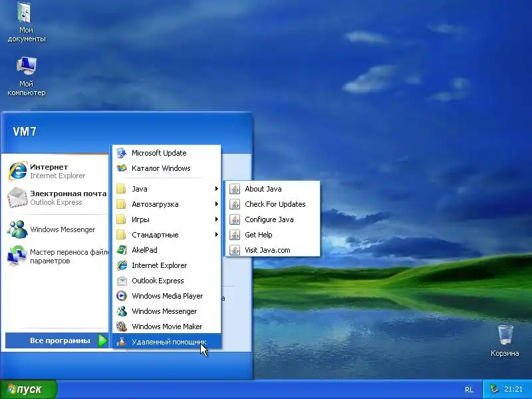Choose Удаленный помощник menu entry
532x399 pixels.
click(x=167, y=342)
